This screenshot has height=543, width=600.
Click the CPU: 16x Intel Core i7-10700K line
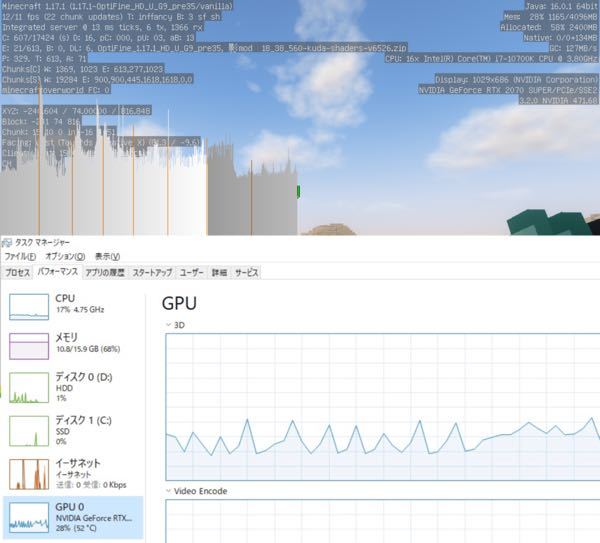(491, 59)
